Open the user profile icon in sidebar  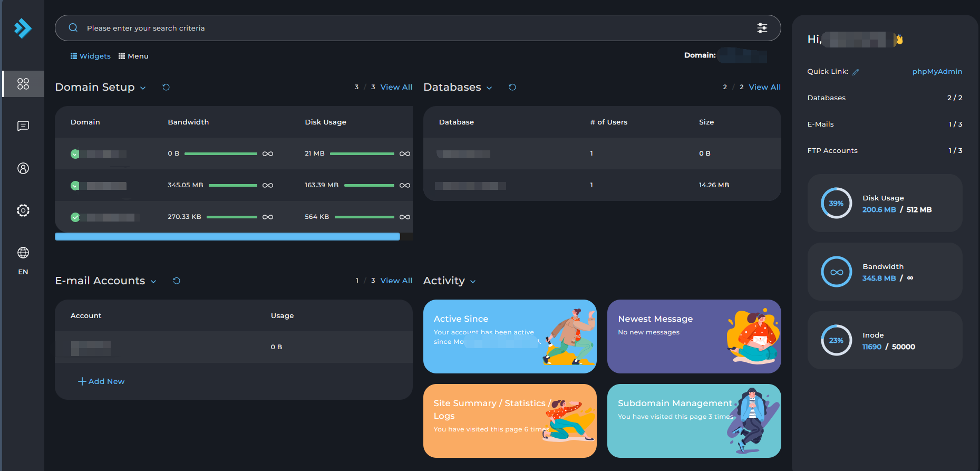coord(23,168)
